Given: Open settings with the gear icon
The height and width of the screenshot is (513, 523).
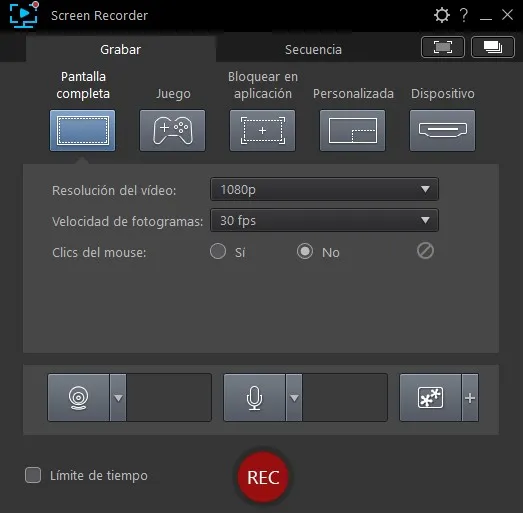Looking at the screenshot, I should tap(442, 15).
